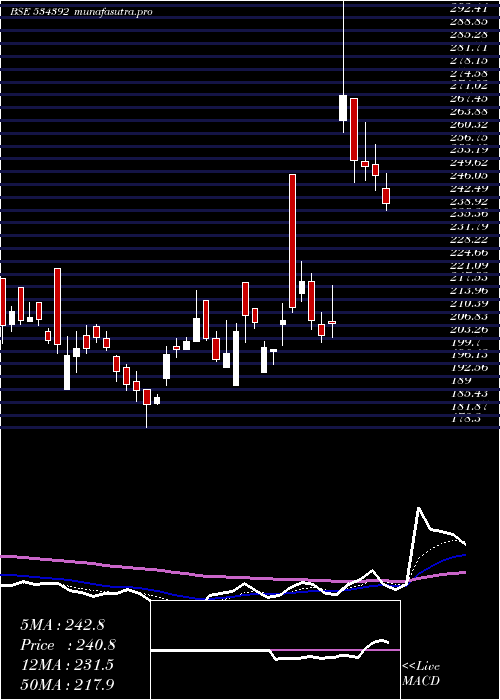Click the 267.45 price axis label
Viewport: 500px width, 700px height.
coord(470,98)
